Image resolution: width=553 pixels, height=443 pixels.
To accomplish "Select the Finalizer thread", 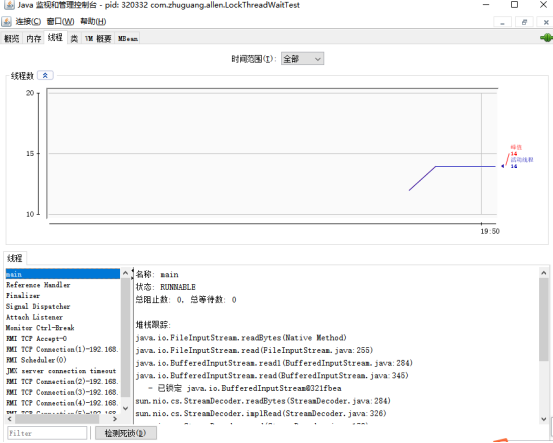I will pos(63,296).
